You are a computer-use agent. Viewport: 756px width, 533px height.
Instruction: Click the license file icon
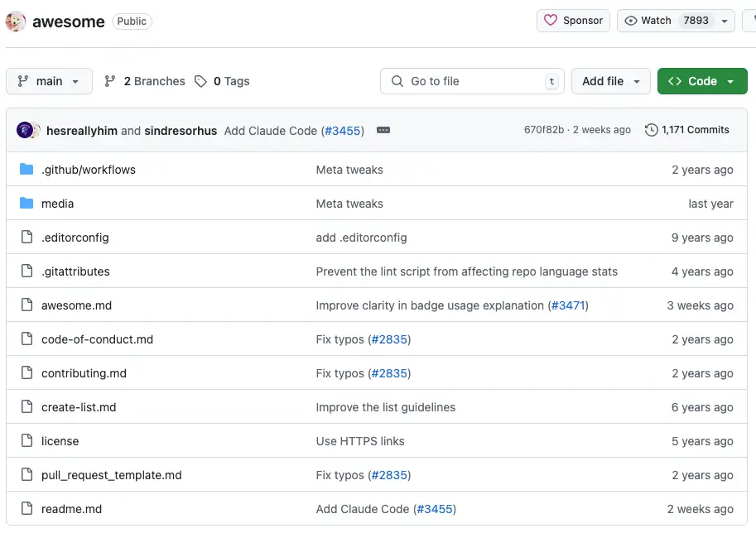coord(27,440)
